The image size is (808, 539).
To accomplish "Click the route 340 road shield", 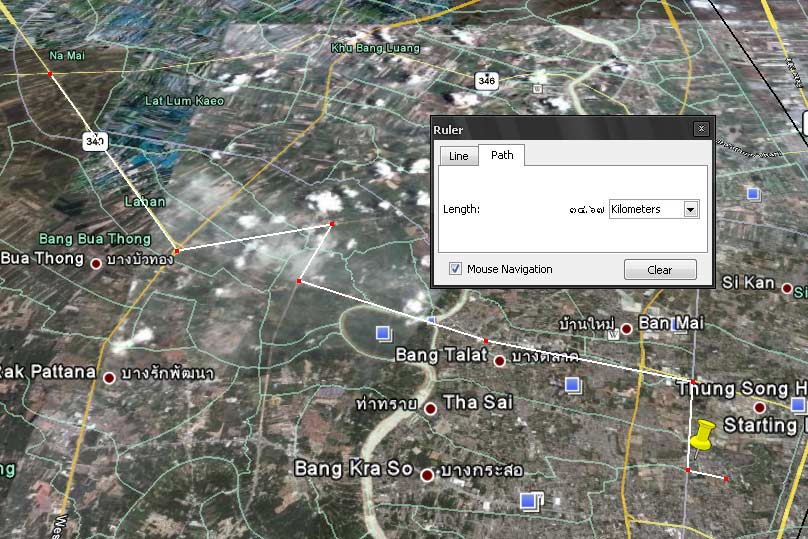I will click(95, 143).
